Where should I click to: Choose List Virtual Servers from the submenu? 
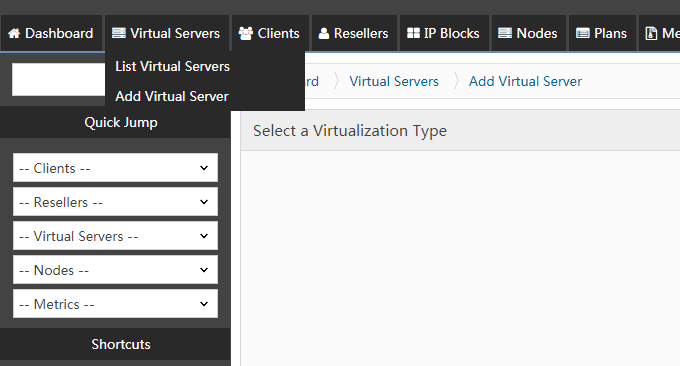[x=173, y=66]
